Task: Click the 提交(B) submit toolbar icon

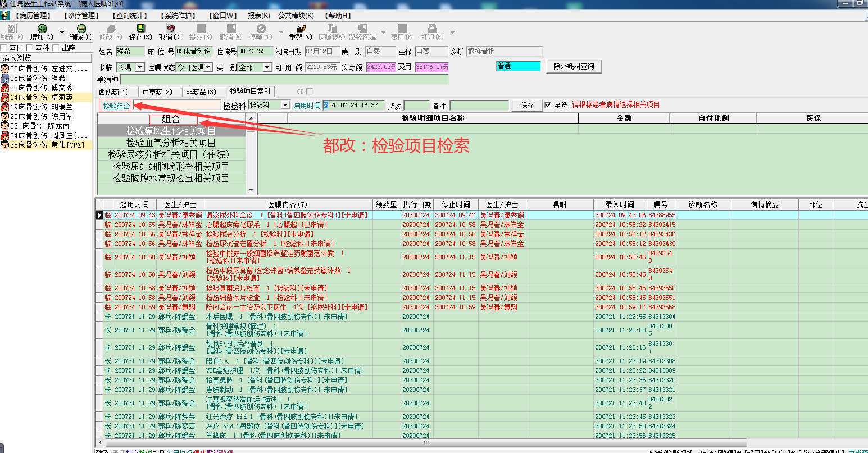Action: (x=201, y=29)
